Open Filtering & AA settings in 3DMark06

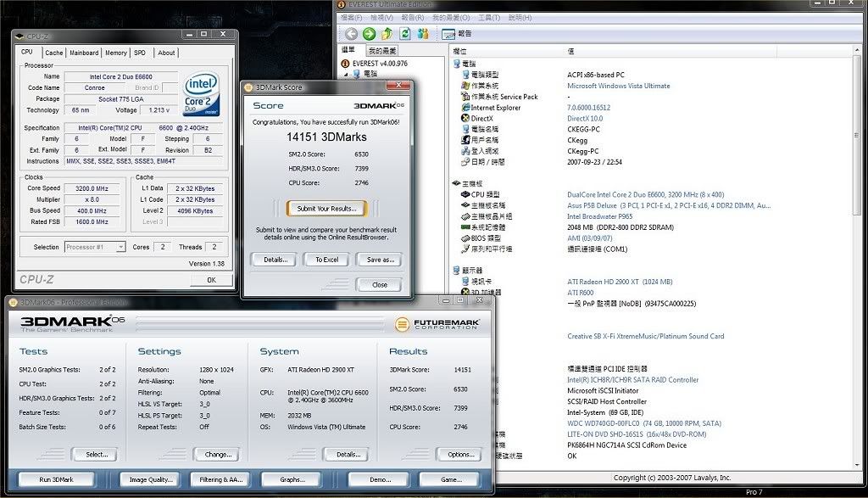221,479
